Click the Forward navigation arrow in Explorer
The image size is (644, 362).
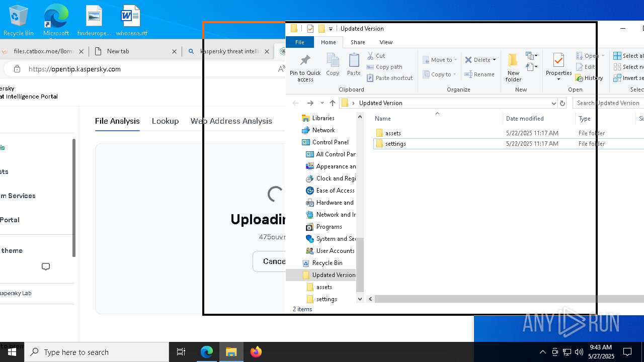310,103
